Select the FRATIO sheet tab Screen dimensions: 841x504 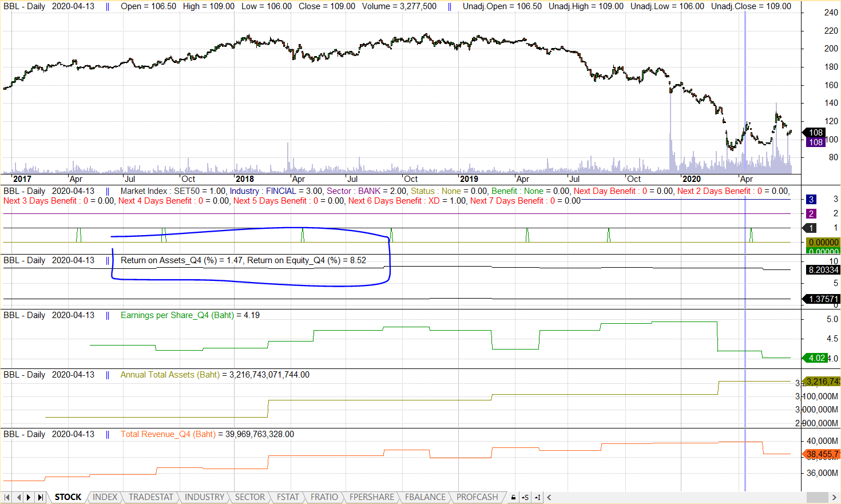(x=324, y=497)
